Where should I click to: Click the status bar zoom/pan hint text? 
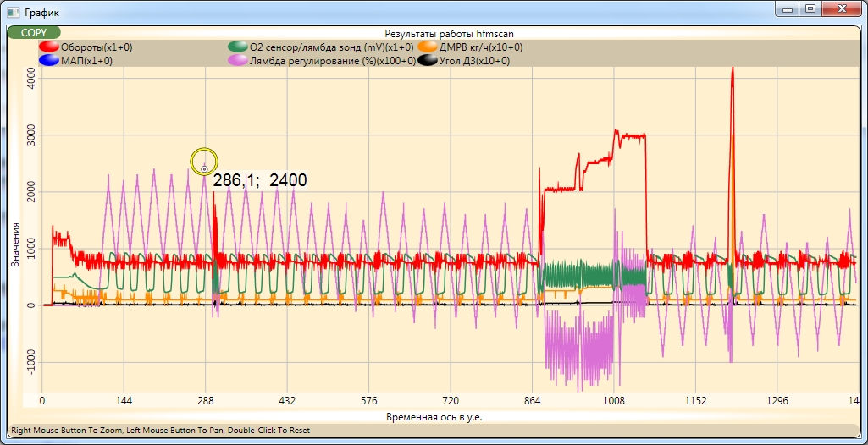[x=161, y=430]
